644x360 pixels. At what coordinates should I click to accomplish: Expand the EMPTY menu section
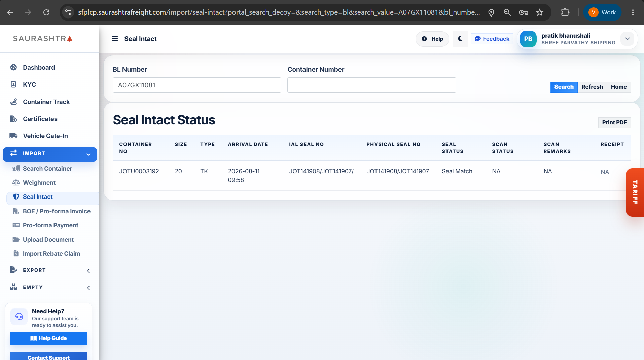(50, 287)
